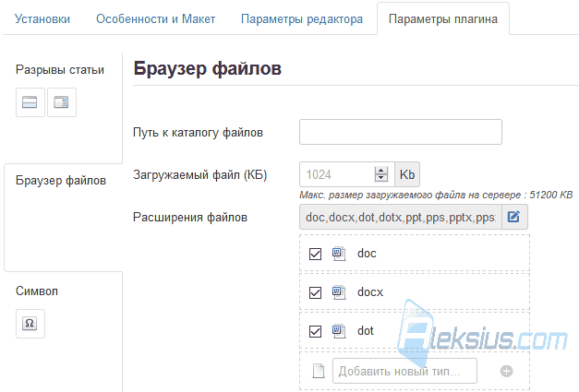This screenshot has height=392, width=579.
Task: Click the blank file icon beside new type field
Action: coord(319,371)
